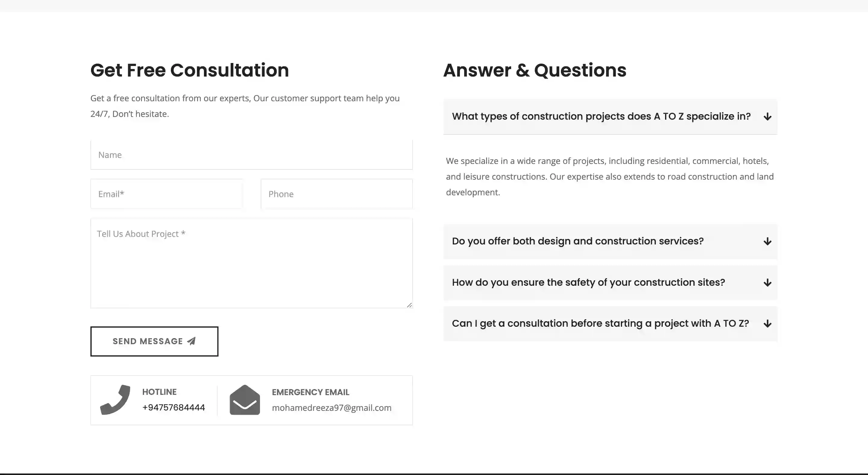This screenshot has height=475, width=868.
Task: Click the phone/hotline icon
Action: [116, 400]
